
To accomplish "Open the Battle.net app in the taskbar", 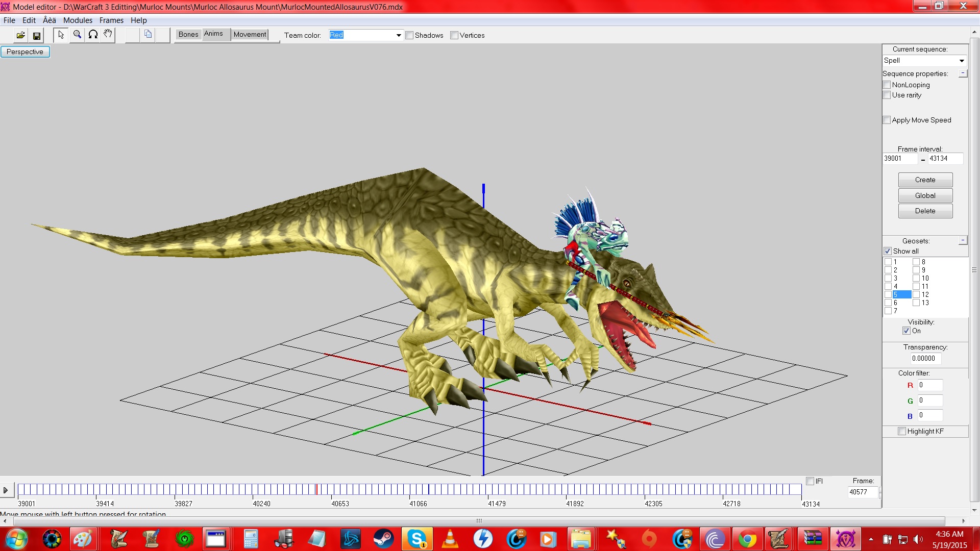I will [351, 539].
